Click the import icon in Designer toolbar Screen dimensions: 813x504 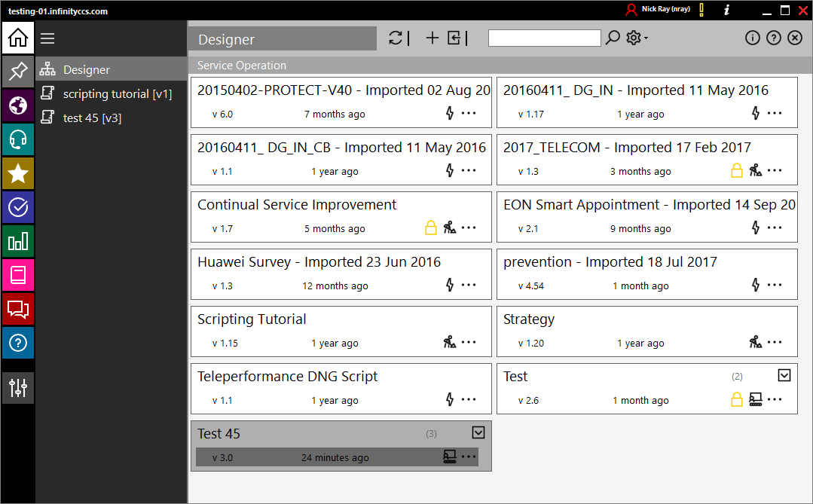click(x=454, y=38)
